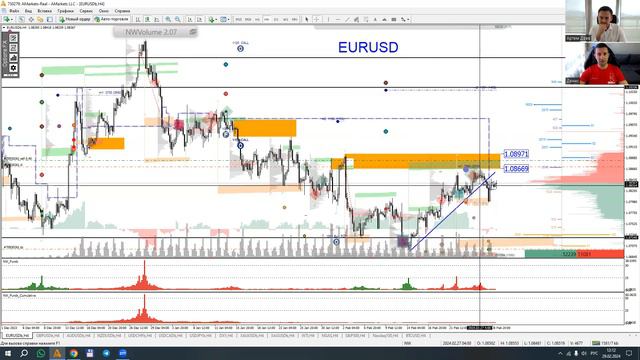Click the 1.08971 price label
Viewport: 640px width, 360px height.
(516, 154)
